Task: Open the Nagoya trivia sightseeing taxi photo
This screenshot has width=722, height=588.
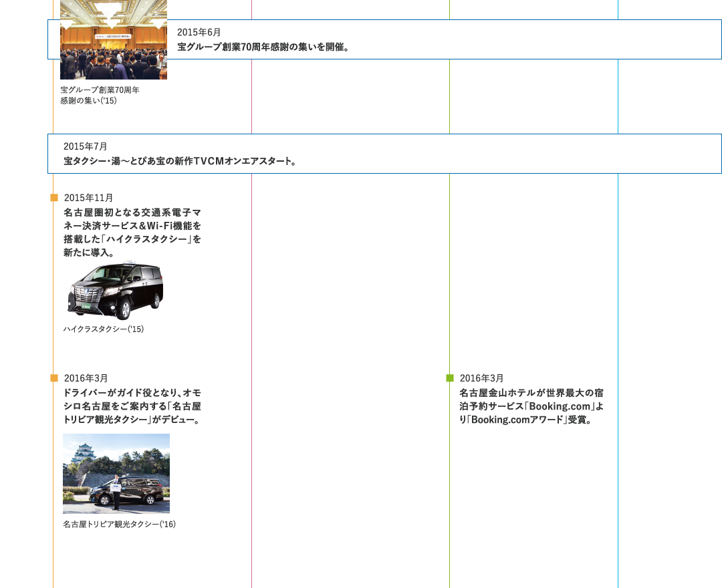Action: (116, 474)
